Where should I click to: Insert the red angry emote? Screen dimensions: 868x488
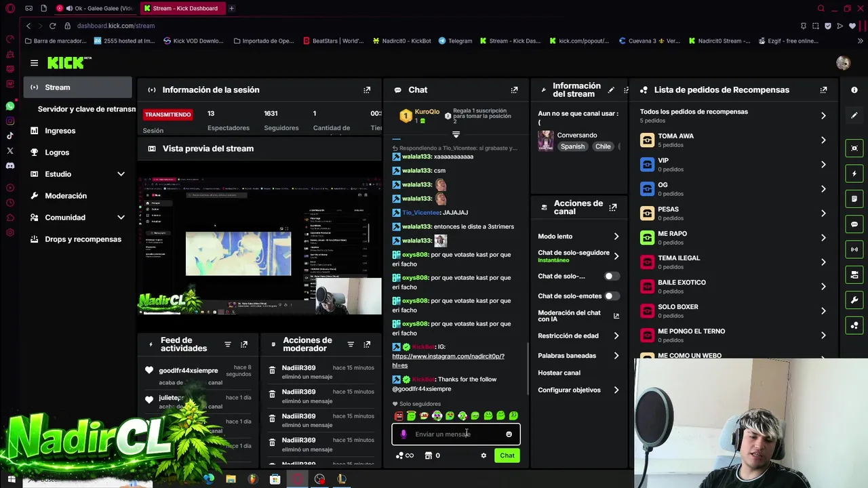399,415
